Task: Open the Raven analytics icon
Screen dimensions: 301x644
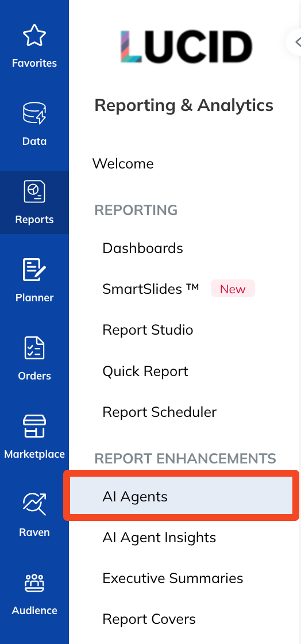Action: (34, 504)
